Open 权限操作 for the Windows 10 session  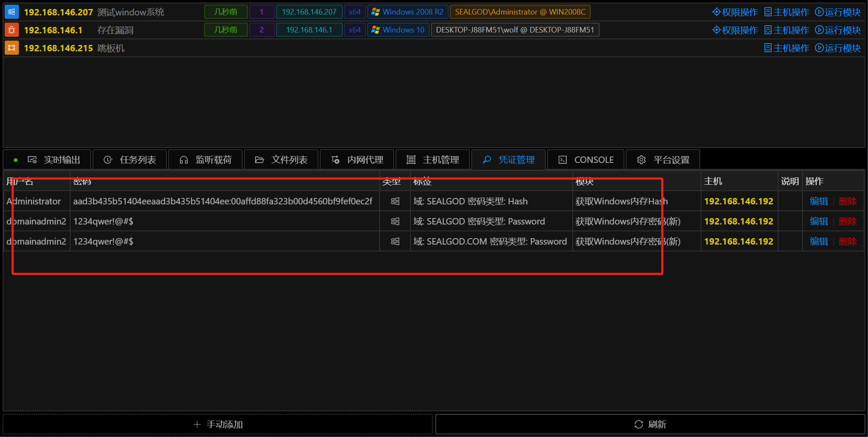(735, 30)
